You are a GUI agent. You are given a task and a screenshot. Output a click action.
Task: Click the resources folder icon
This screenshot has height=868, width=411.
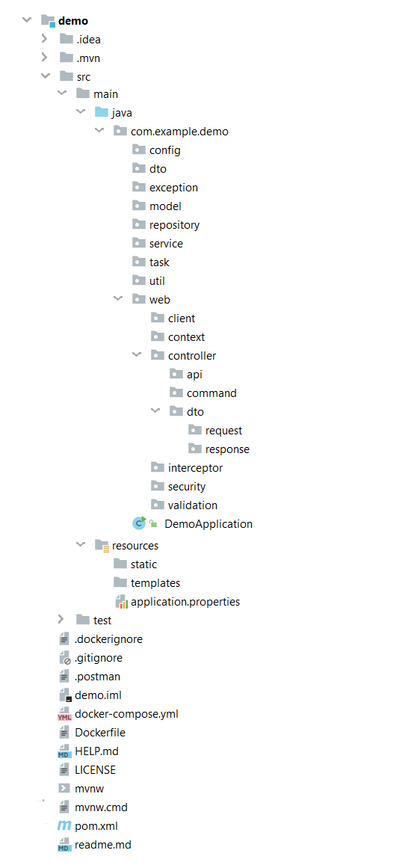pos(102,546)
